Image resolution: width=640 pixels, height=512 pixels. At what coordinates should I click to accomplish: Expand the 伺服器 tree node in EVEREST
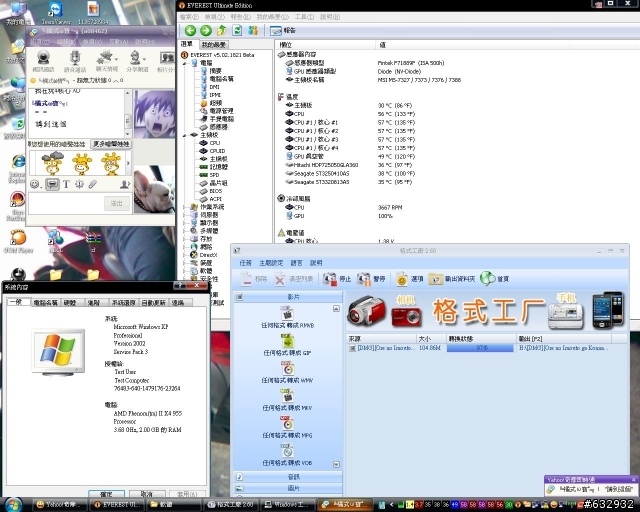point(184,215)
